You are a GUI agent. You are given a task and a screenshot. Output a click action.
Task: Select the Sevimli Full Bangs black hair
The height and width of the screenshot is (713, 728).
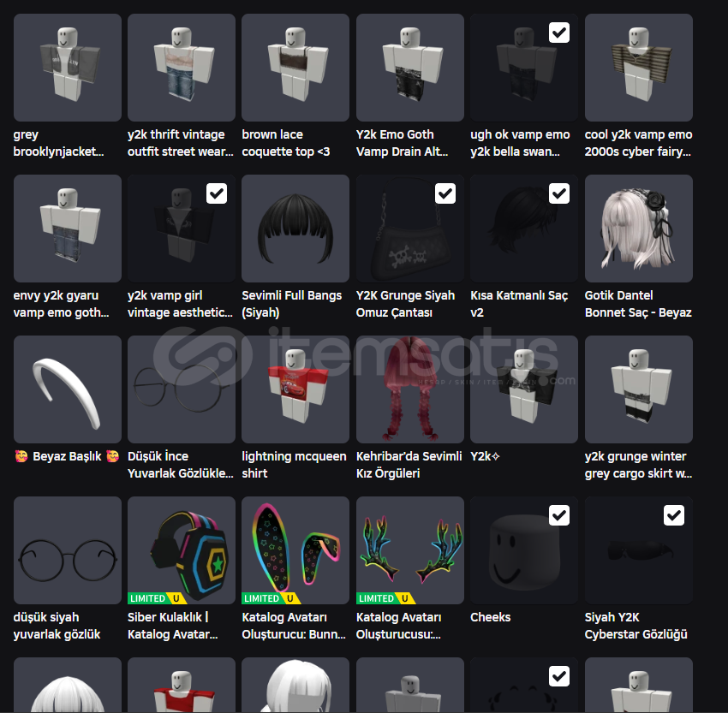(x=295, y=229)
